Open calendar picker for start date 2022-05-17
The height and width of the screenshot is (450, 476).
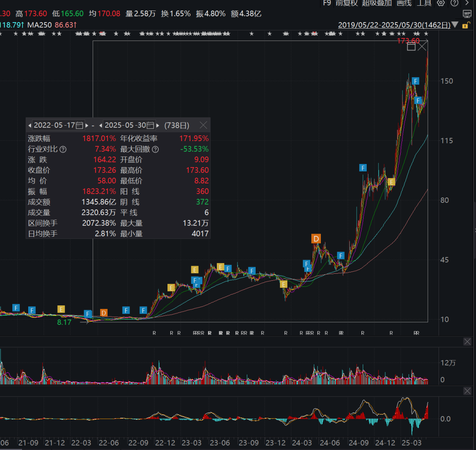point(79,125)
